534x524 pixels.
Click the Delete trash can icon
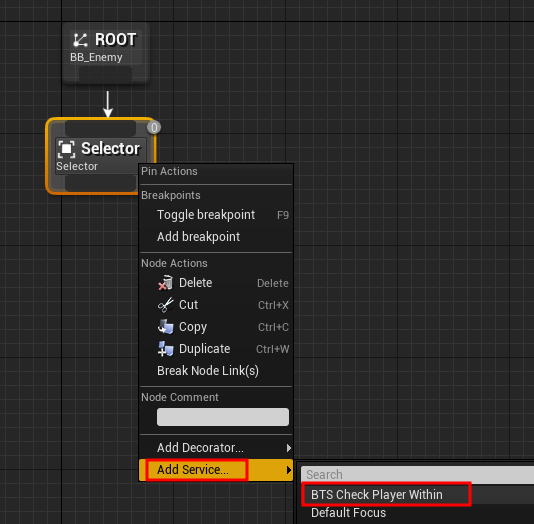(166, 283)
